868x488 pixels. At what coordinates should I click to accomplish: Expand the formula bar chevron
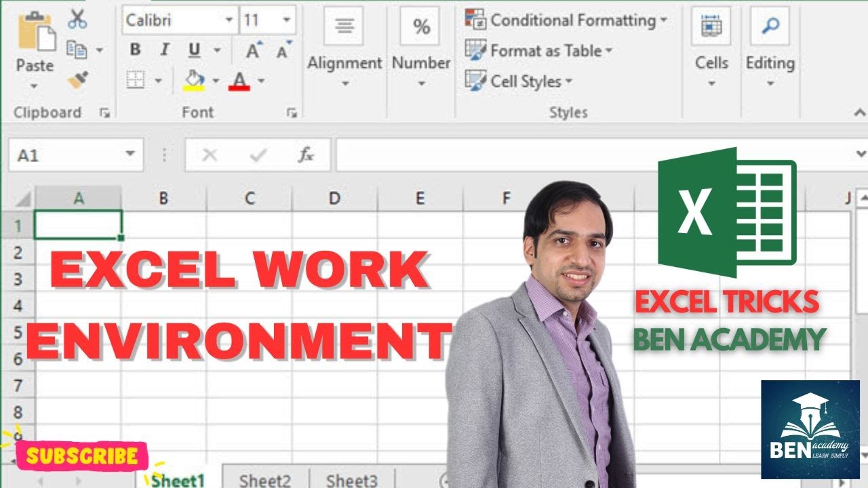[861, 155]
